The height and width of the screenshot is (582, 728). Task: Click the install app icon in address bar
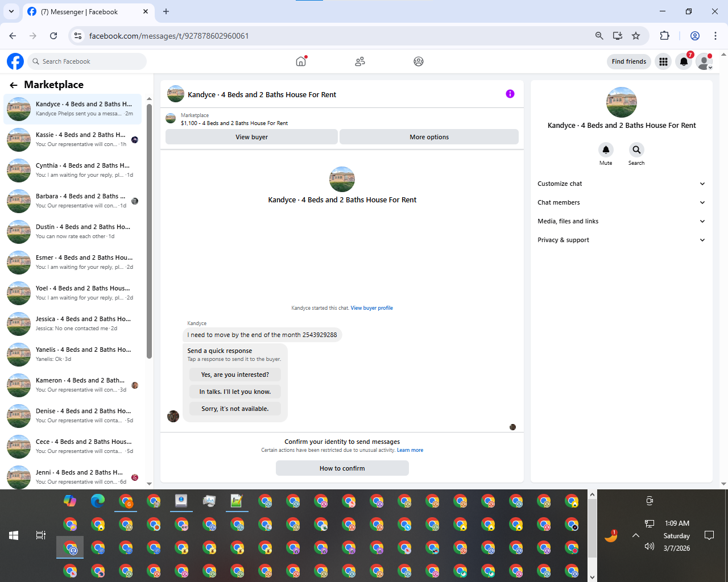pos(618,36)
